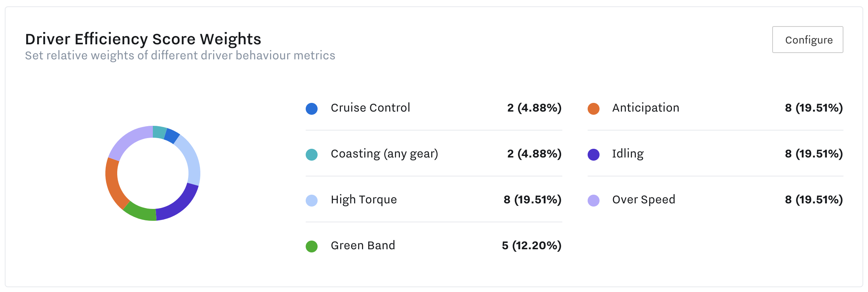The height and width of the screenshot is (292, 868).
Task: Click the Driver Efficiency Score Weights title
Action: point(143,39)
